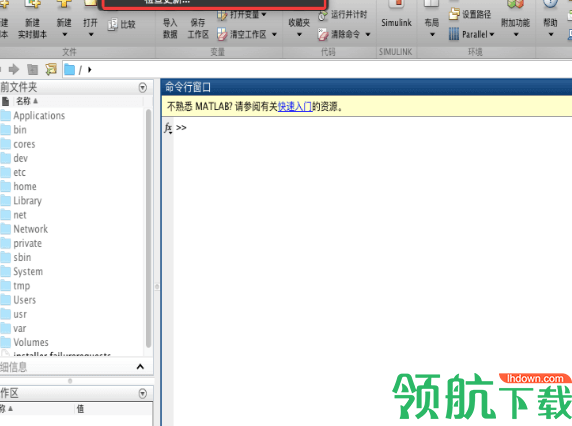The height and width of the screenshot is (426, 572).
Task: Select the dev folder
Action: pos(20,158)
